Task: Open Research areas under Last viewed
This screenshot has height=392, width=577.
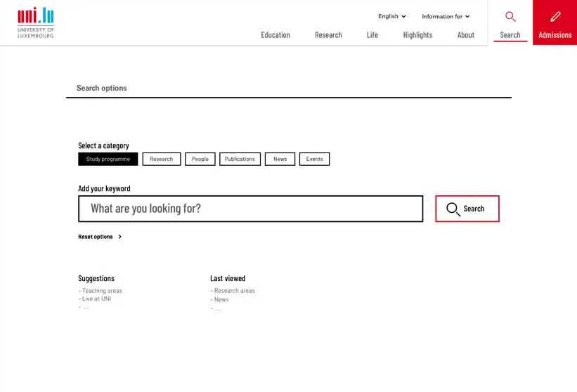Action: (x=234, y=291)
